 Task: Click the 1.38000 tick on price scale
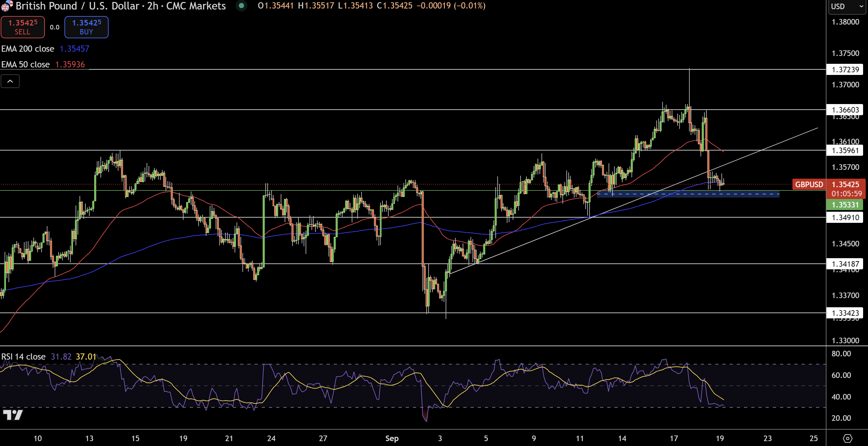pyautogui.click(x=845, y=22)
